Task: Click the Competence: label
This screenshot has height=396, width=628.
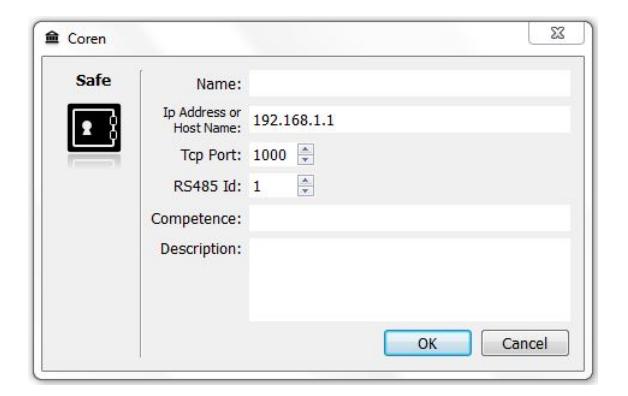Action: point(196,219)
